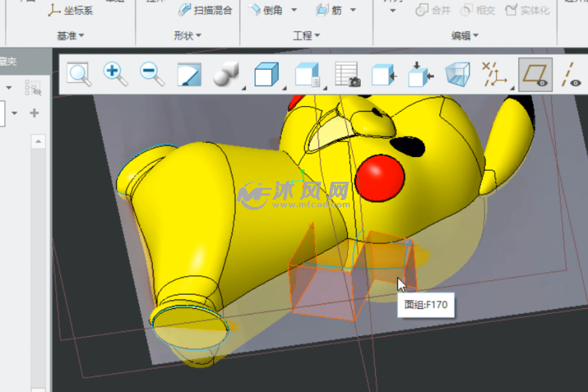Select the red cheek on the model
The image size is (588, 392).
379,178
